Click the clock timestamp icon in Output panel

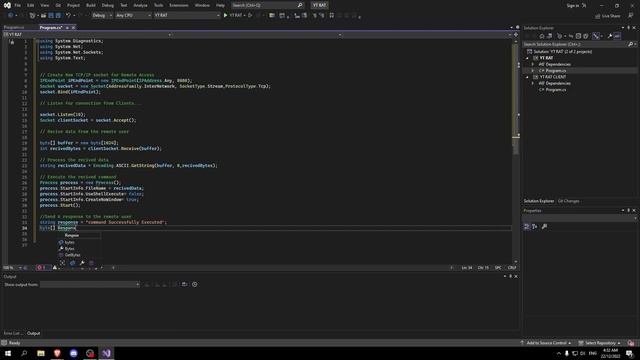point(195,284)
